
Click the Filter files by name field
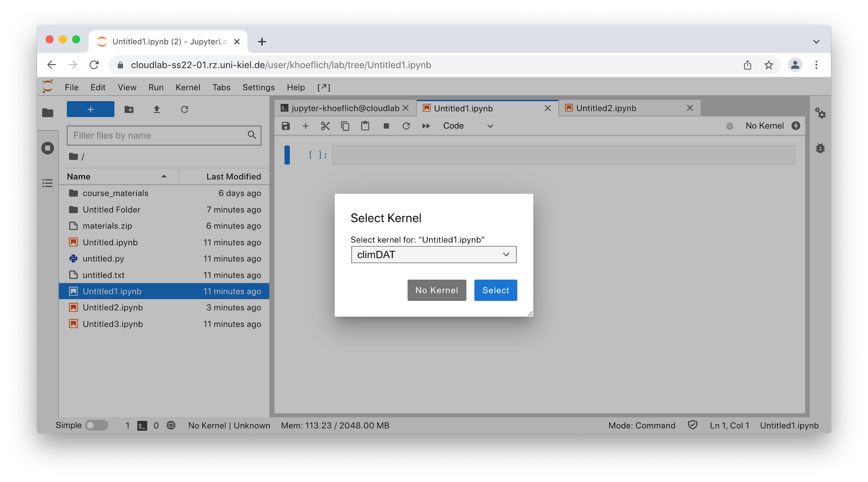pyautogui.click(x=158, y=136)
